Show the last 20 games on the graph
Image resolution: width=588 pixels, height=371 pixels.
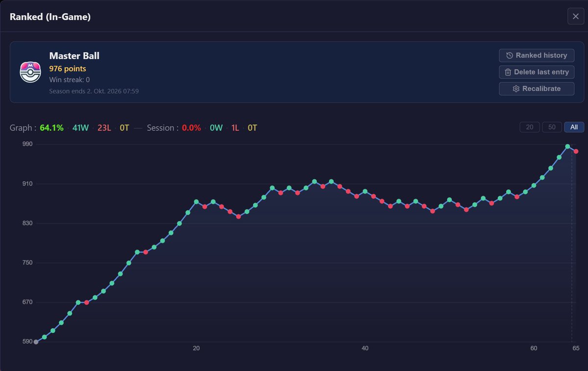click(530, 127)
